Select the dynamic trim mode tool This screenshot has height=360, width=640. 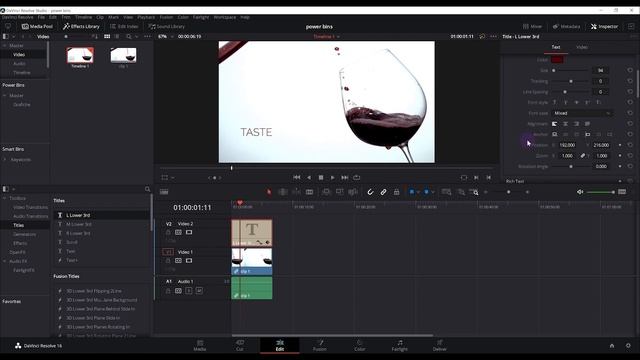pos(296,192)
